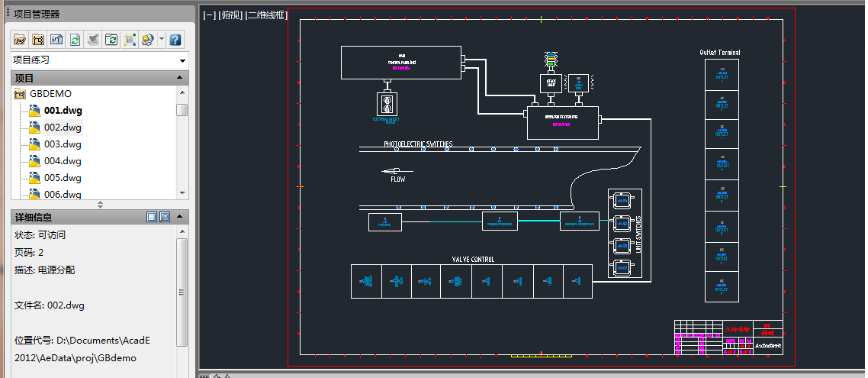Click the Refresh icon in Project Manager
Image resolution: width=868 pixels, height=378 pixels.
coord(75,40)
